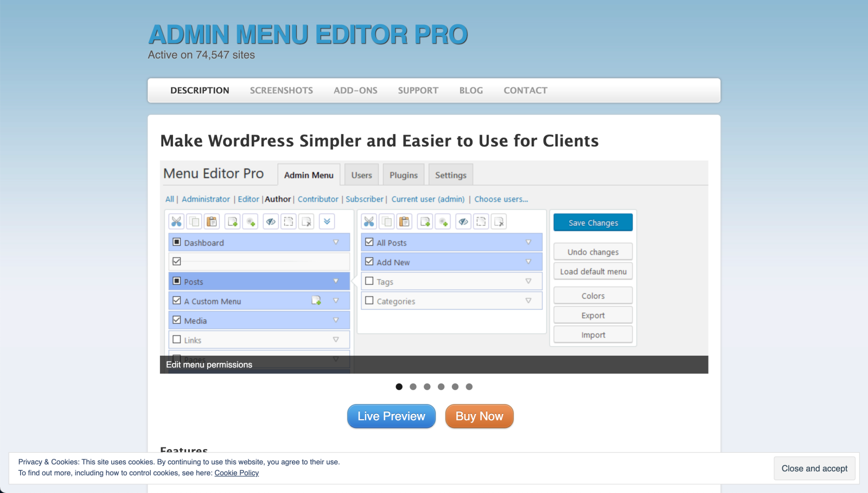This screenshot has width=868, height=493.
Task: Click the Hide (crossed eye) icon in the left toolbar
Action: pyautogui.click(x=271, y=221)
